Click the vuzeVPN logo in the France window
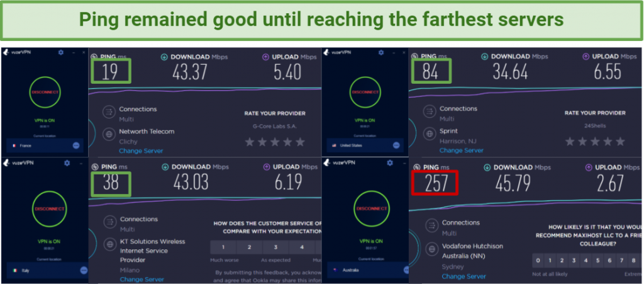Image resolution: width=644 pixels, height=284 pixels. (x=16, y=52)
